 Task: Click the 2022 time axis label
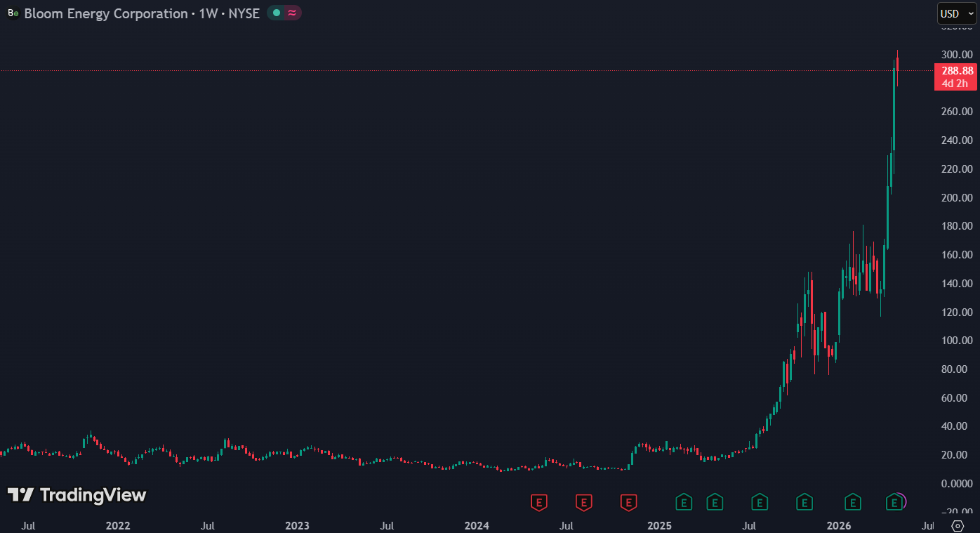pos(117,526)
